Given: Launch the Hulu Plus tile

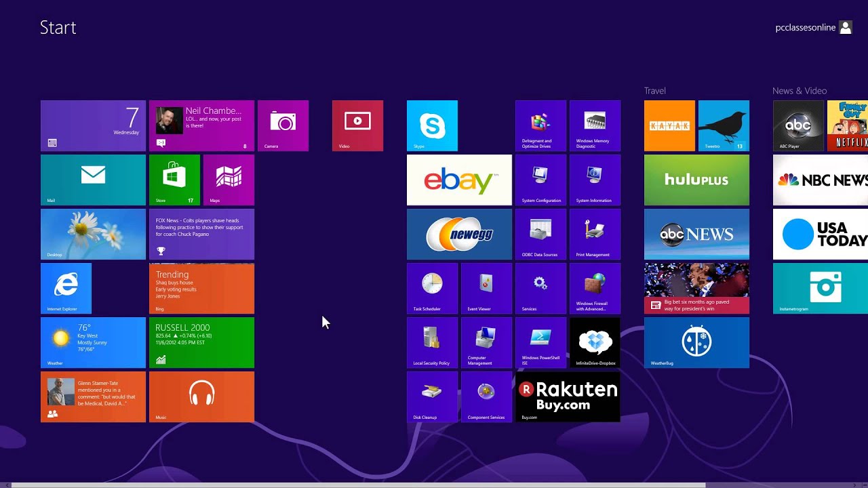Looking at the screenshot, I should 696,180.
